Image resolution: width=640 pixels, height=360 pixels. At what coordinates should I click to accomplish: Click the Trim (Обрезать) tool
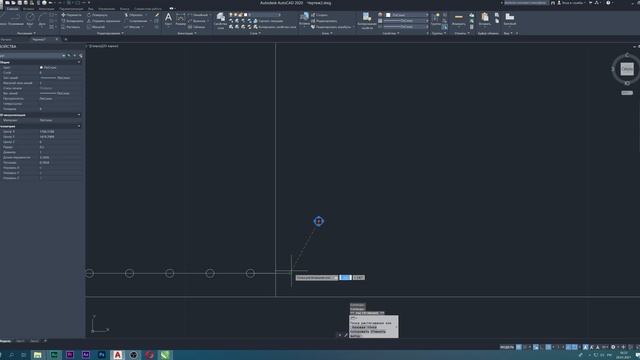click(134, 15)
